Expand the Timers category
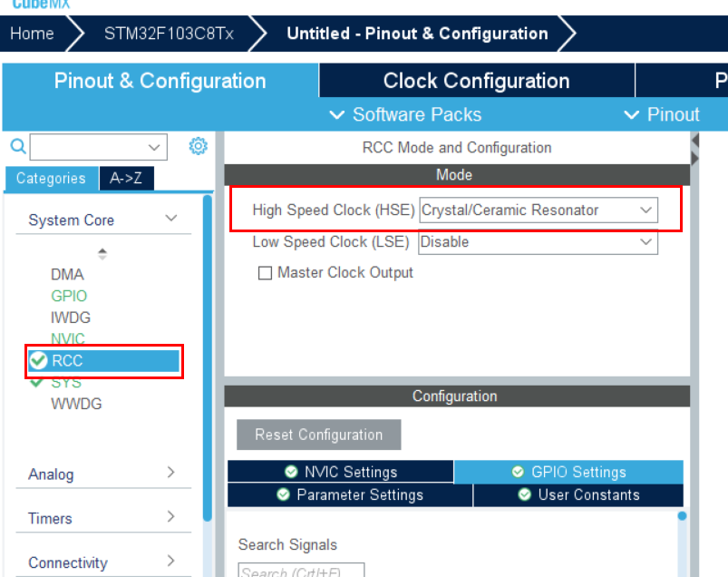Image resolution: width=728 pixels, height=577 pixels. pyautogui.click(x=171, y=516)
